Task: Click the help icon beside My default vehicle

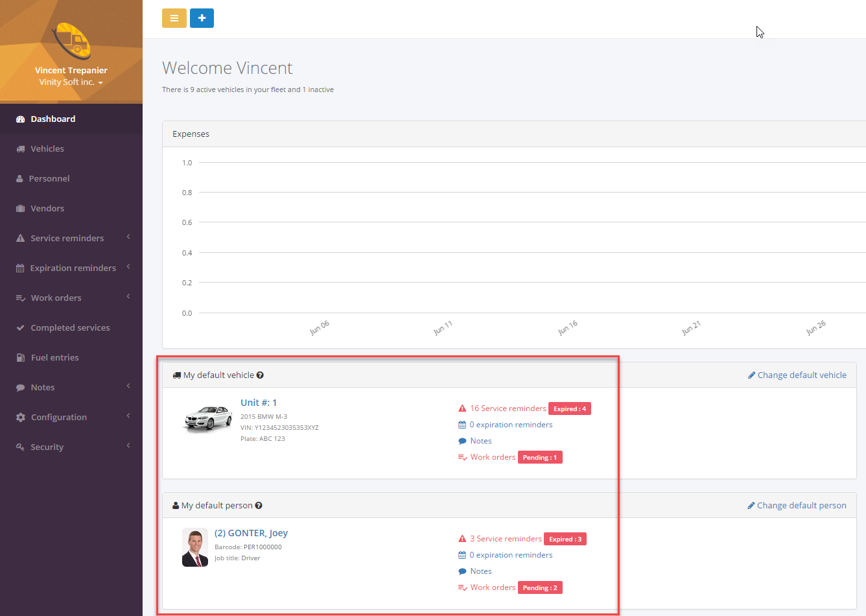Action: (x=260, y=375)
